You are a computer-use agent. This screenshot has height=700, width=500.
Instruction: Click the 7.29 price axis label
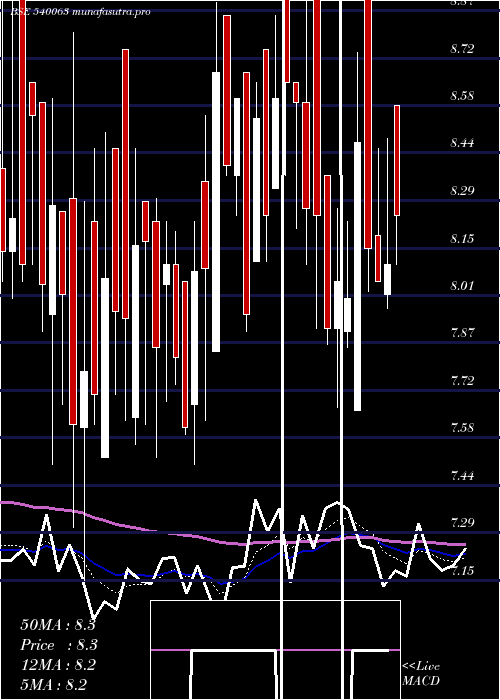click(462, 522)
